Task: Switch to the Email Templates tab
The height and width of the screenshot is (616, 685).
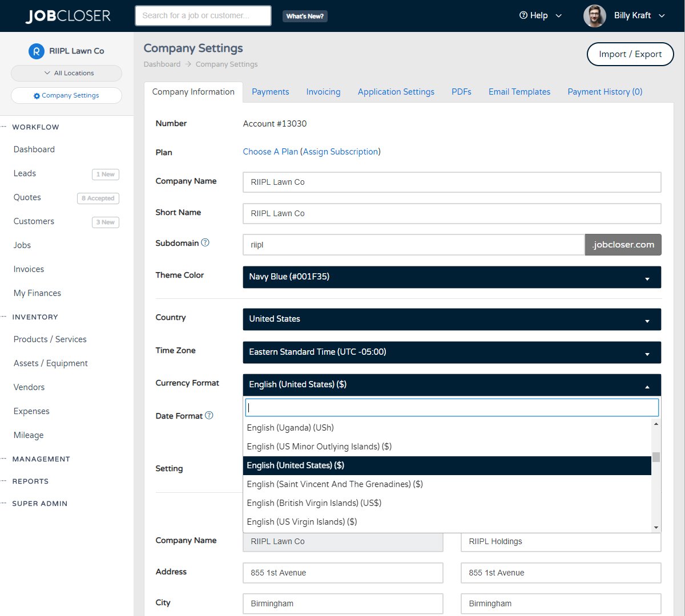Action: (519, 91)
